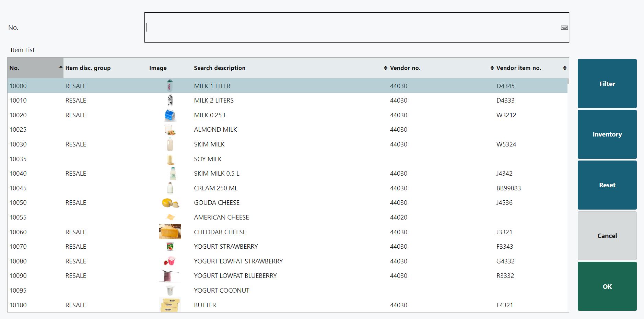
Task: Click the YOGURT LOWFAT BLUEBERRY description
Action: (235, 276)
